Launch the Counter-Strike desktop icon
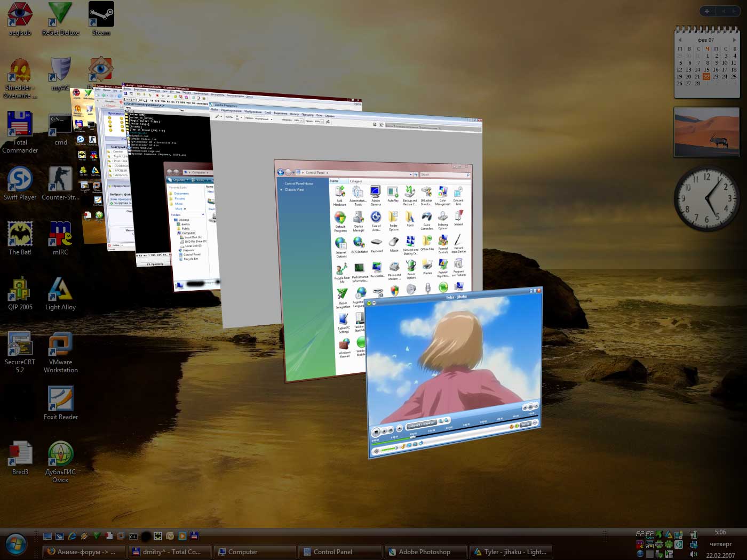This screenshot has height=560, width=747. coord(60,180)
